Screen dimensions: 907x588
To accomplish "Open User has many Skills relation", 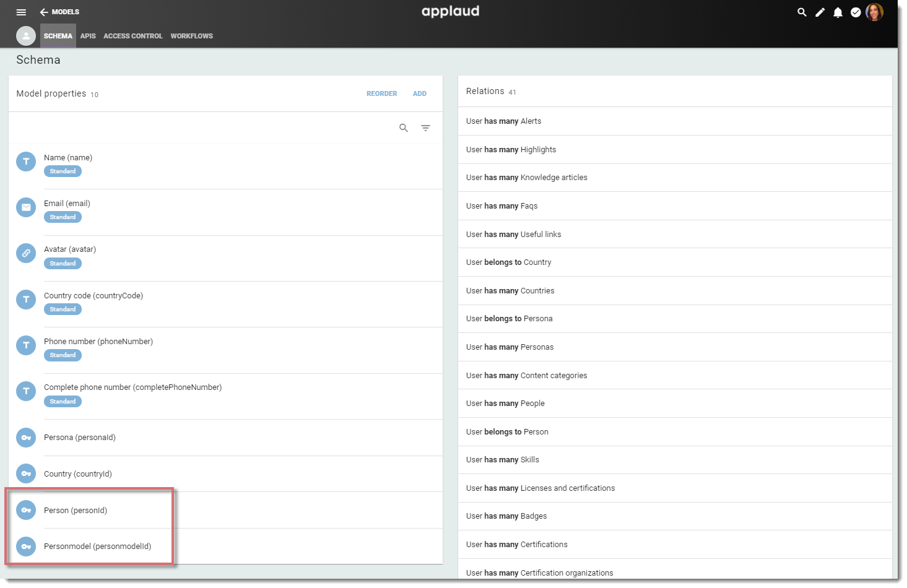I will pyautogui.click(x=502, y=460).
